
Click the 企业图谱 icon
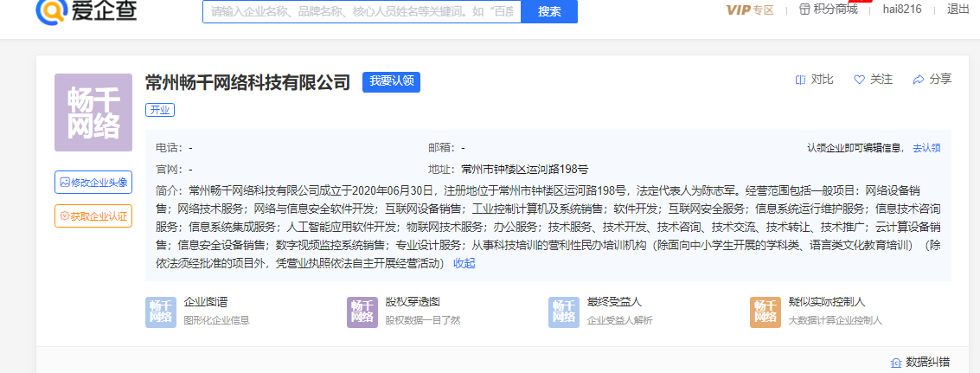[161, 312]
